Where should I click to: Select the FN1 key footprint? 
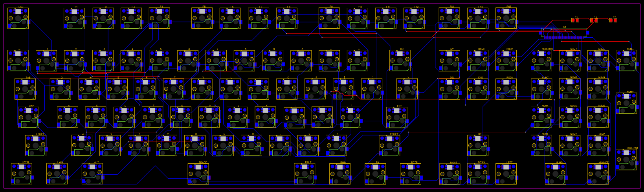pos(450,18)
